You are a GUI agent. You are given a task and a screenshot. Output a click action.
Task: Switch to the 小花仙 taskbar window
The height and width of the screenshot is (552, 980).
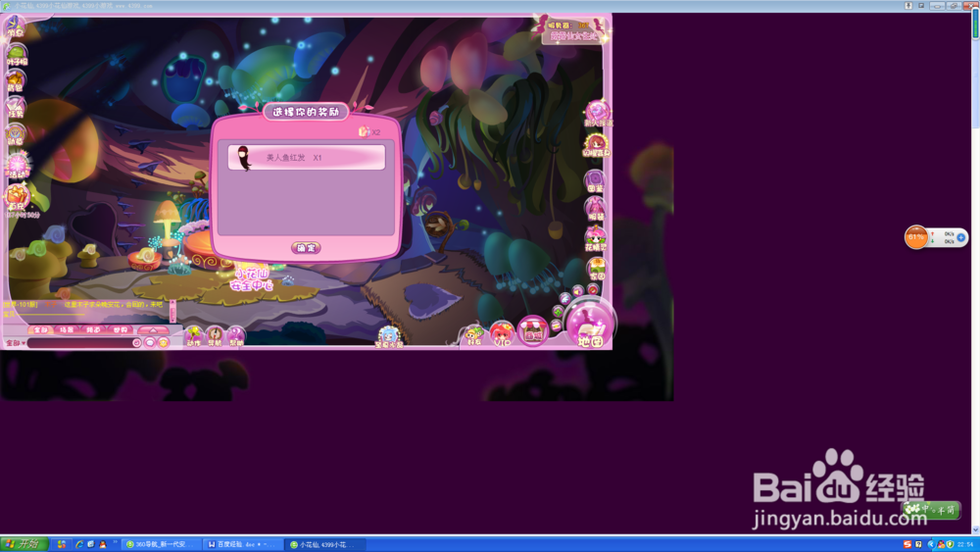tap(323, 544)
